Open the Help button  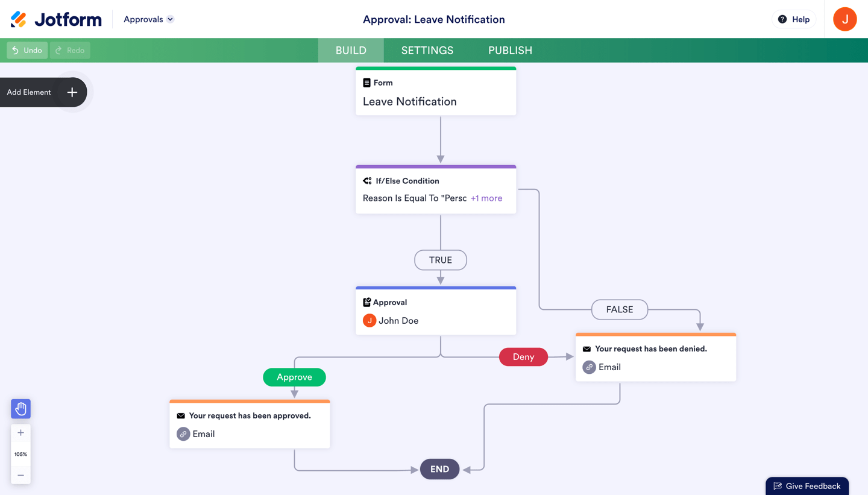(x=793, y=19)
